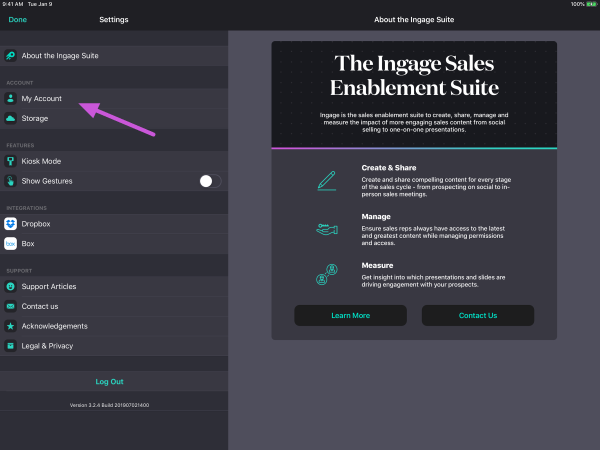Click the version build number text
Screen dimensions: 600x450
[109, 405]
